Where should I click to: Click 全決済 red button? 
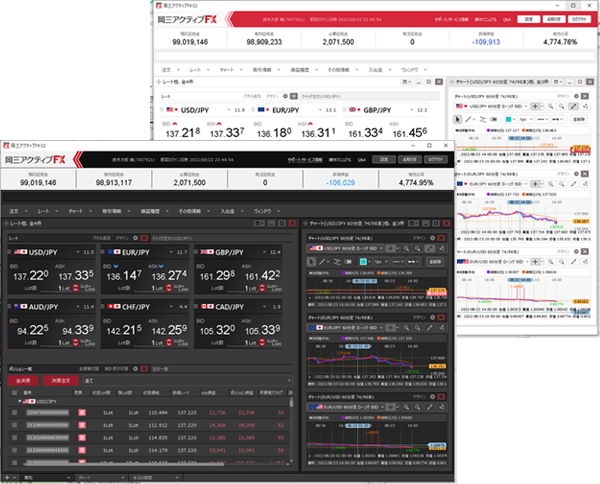tap(23, 381)
